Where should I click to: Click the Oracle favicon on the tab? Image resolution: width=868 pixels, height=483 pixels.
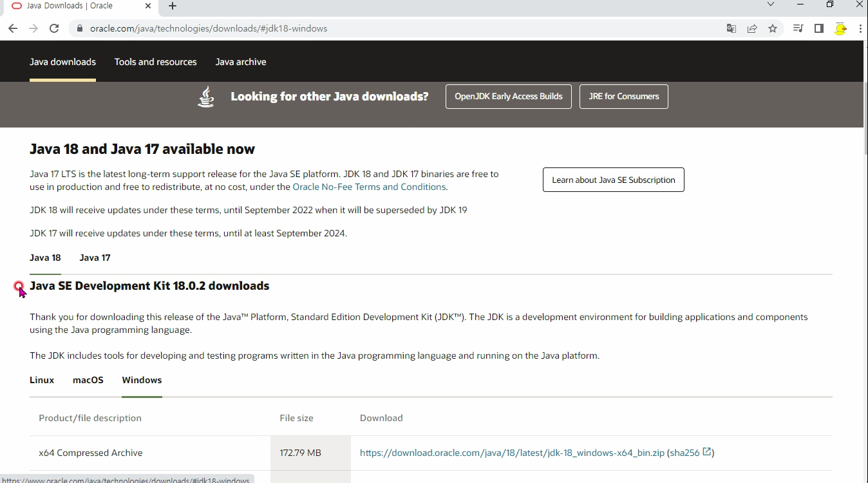coord(16,6)
